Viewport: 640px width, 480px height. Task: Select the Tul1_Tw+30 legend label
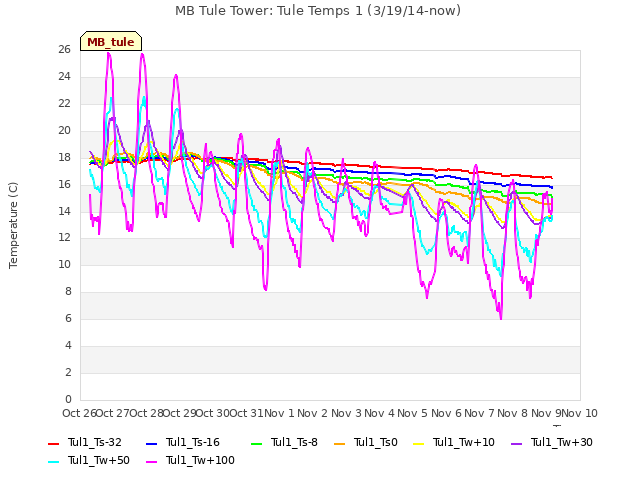tap(562, 442)
